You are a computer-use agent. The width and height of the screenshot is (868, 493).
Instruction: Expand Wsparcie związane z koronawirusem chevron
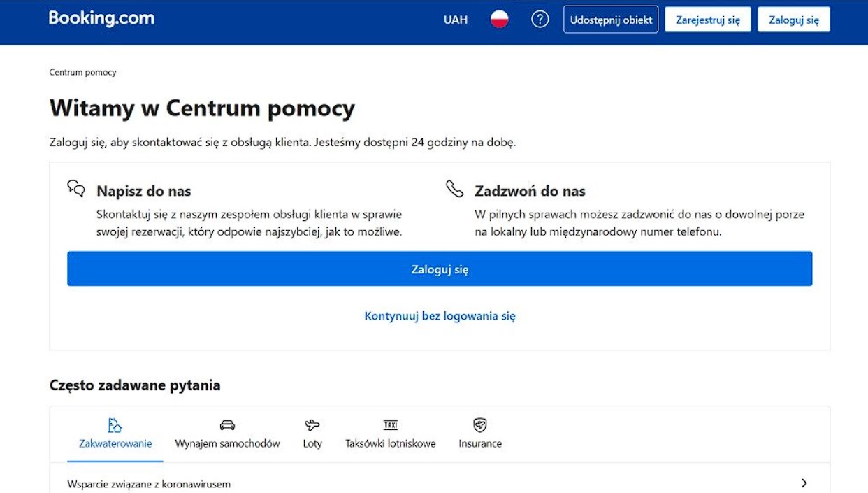pos(804,483)
